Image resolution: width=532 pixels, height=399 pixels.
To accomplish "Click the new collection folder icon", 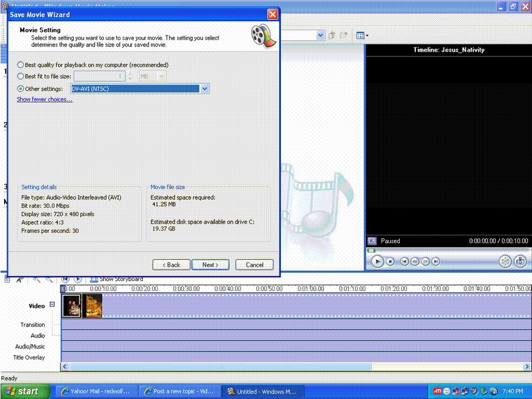I will pyautogui.click(x=344, y=35).
